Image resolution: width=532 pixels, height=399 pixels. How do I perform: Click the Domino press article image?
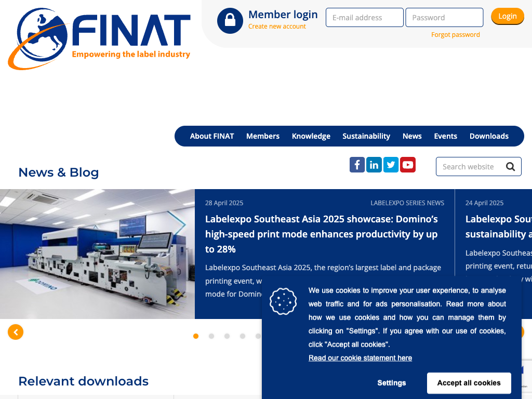pos(97,254)
